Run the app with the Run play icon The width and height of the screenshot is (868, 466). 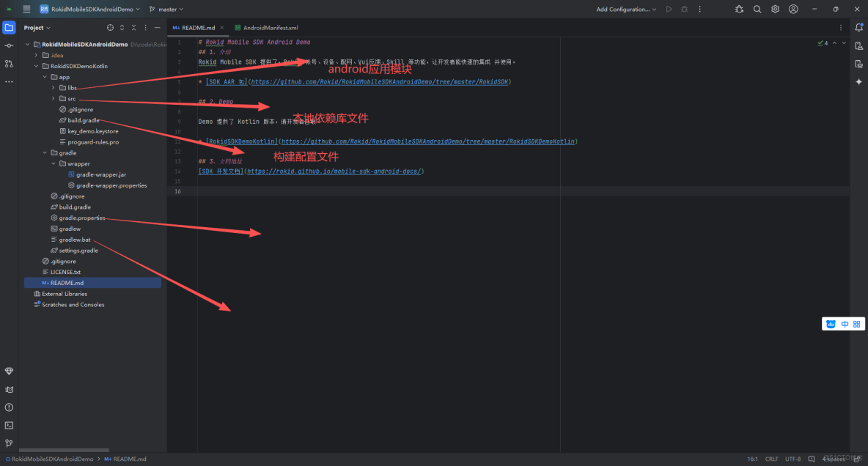point(668,9)
